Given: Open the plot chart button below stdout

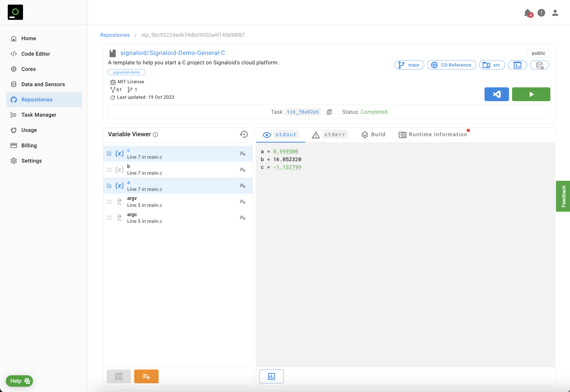Looking at the screenshot, I should [x=271, y=376].
